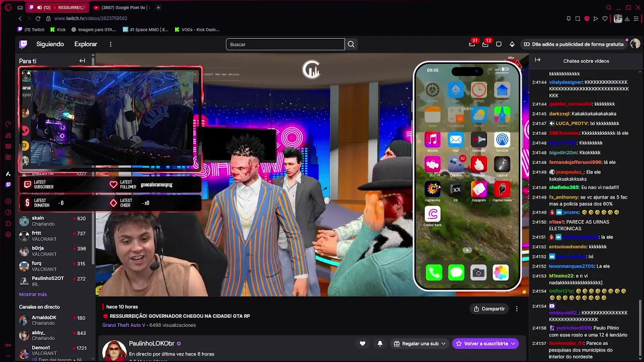Click the notification bell icon
This screenshot has width=644, height=362.
point(380,343)
